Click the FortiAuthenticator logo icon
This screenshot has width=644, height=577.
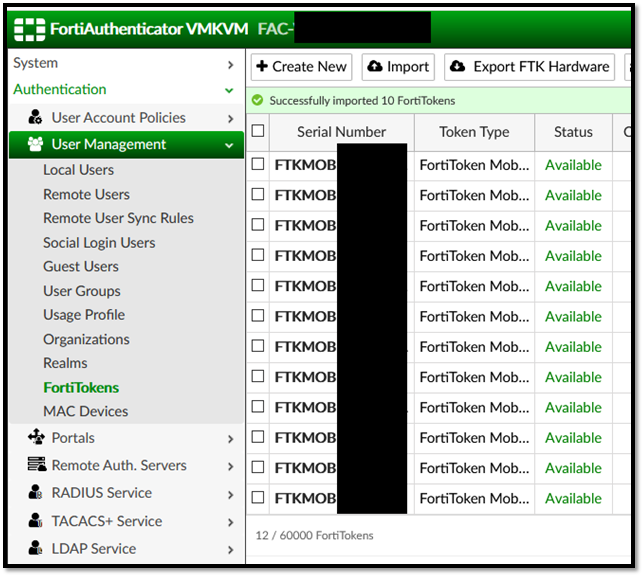point(28,28)
